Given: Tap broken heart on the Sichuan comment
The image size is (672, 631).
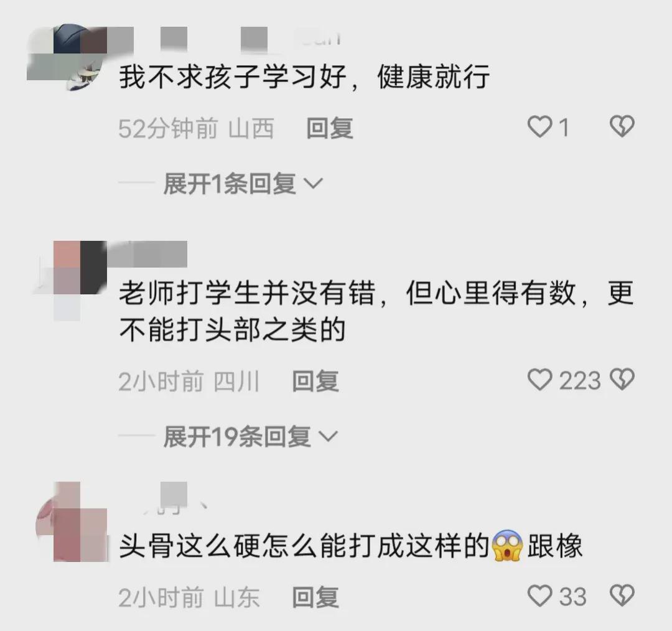Looking at the screenshot, I should tap(622, 380).
